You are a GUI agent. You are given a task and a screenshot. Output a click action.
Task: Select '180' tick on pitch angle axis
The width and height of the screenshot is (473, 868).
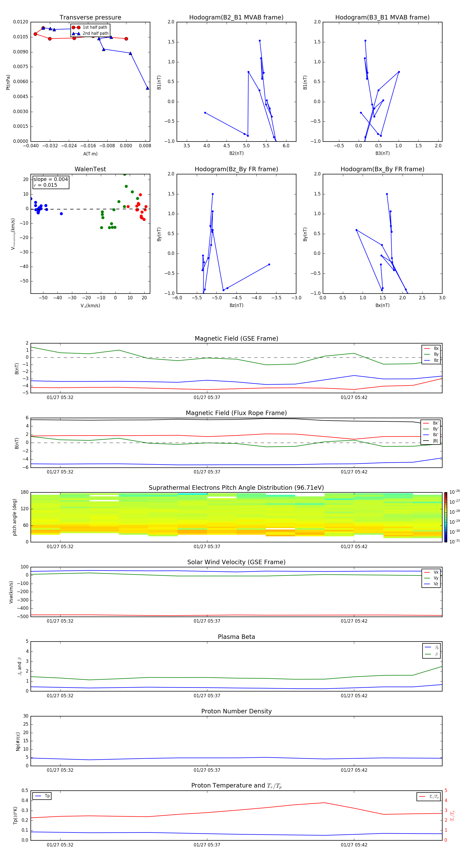tap(25, 492)
